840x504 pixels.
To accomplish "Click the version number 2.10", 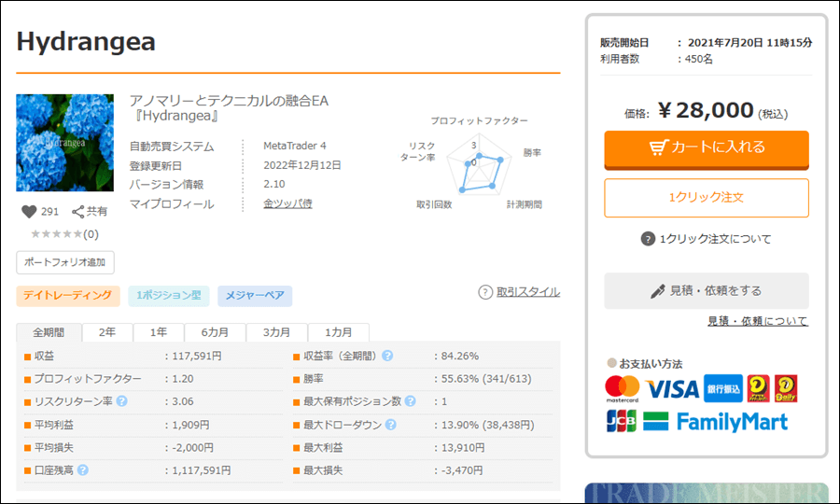I will (x=274, y=184).
